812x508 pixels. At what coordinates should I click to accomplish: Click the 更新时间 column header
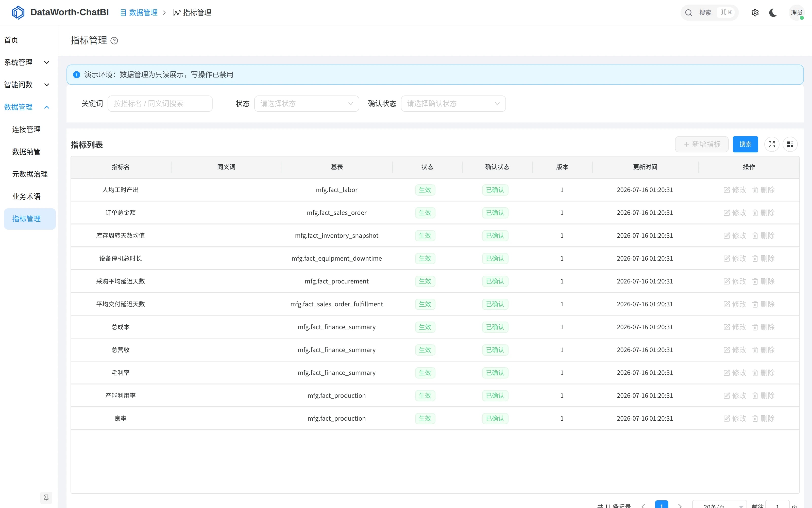pyautogui.click(x=645, y=167)
